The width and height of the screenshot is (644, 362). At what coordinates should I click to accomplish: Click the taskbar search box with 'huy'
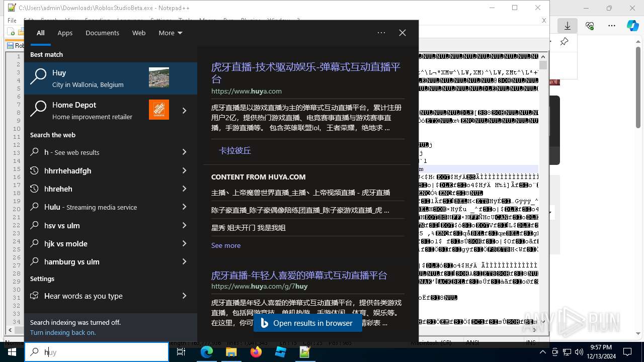[x=97, y=352]
